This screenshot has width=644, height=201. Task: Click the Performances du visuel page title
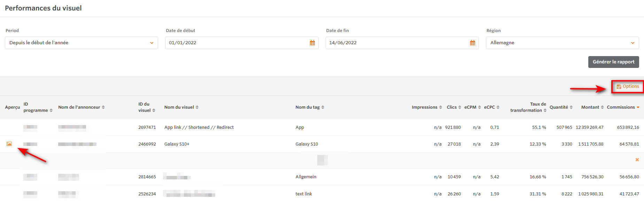point(43,8)
